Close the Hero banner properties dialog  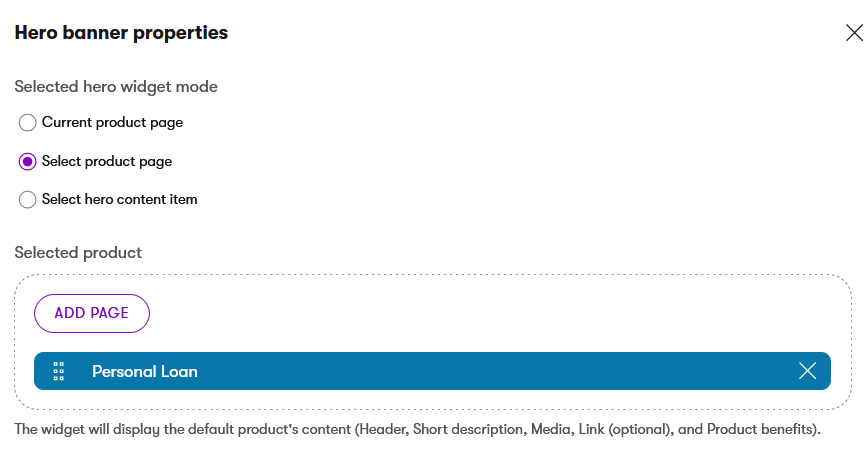pyautogui.click(x=854, y=33)
